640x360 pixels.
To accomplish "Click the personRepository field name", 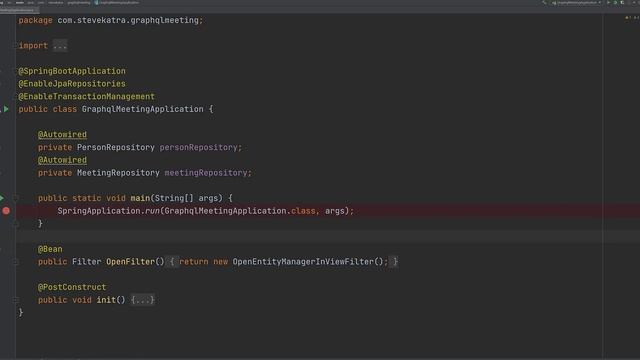I will click(199, 147).
